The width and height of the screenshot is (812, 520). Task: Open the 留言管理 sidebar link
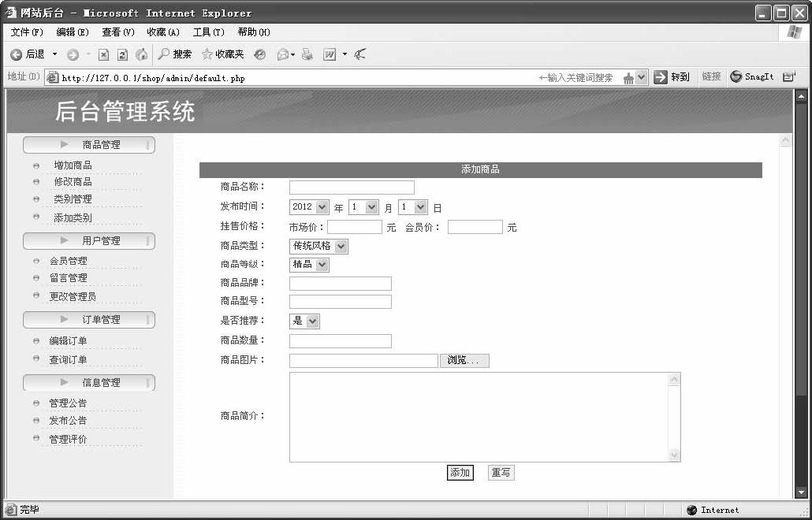[69, 278]
